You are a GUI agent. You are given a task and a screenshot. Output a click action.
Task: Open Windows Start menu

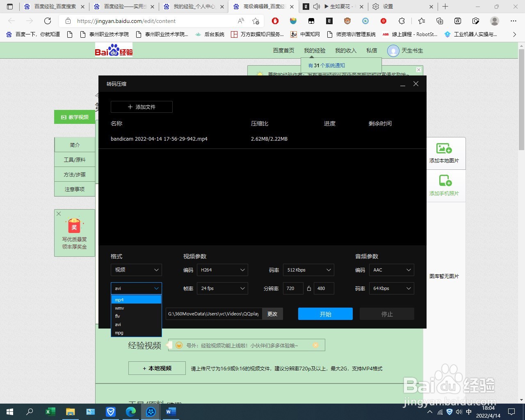point(10,412)
